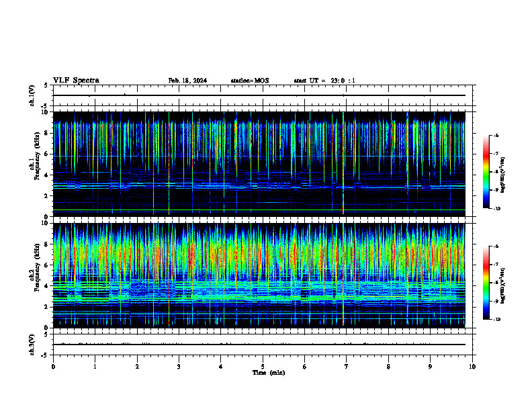Click the ch.1 frequency axis "6" tick label
The image size is (532, 411).
[46, 154]
